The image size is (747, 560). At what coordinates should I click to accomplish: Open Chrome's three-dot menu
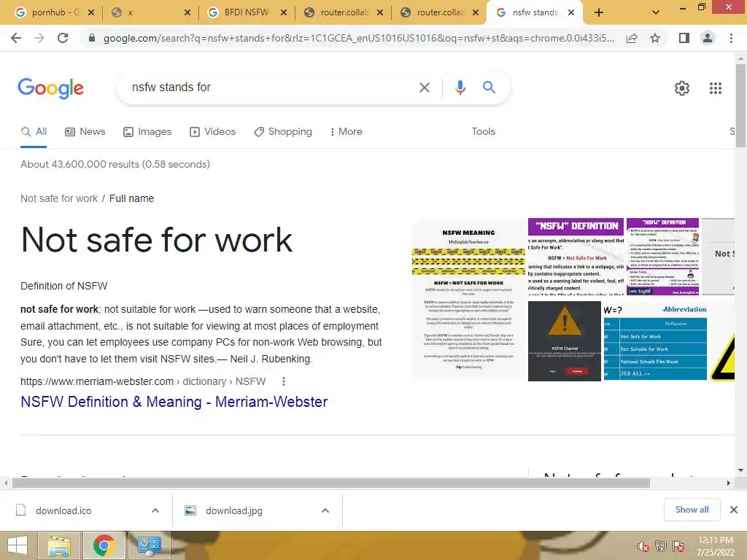click(731, 38)
